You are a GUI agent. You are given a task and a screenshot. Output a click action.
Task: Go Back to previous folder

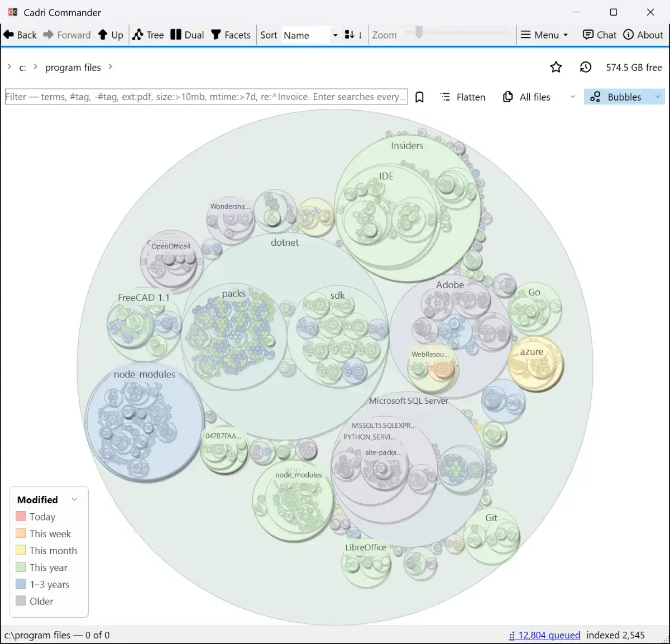coord(20,35)
